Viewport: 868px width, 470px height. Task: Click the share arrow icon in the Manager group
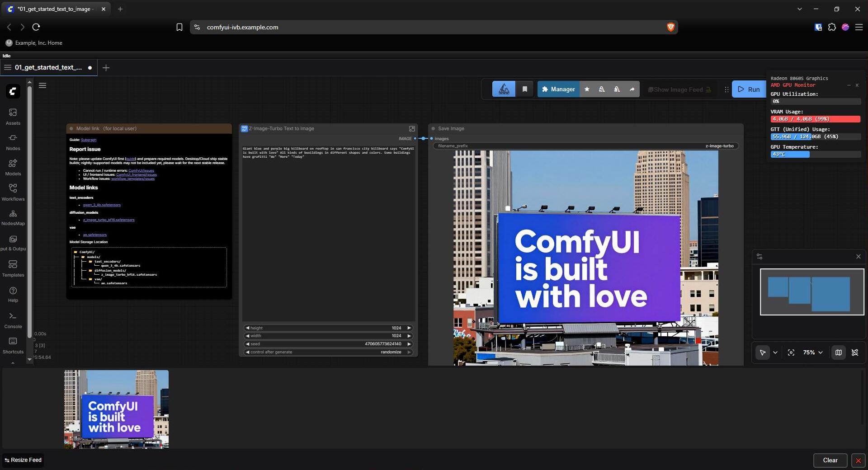point(632,89)
